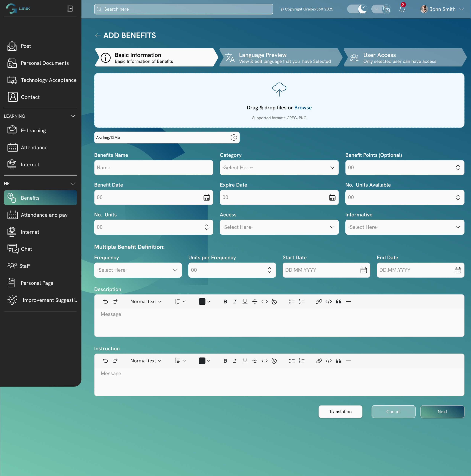Insert a link in the Description editor
471x476 pixels.
tap(319, 302)
